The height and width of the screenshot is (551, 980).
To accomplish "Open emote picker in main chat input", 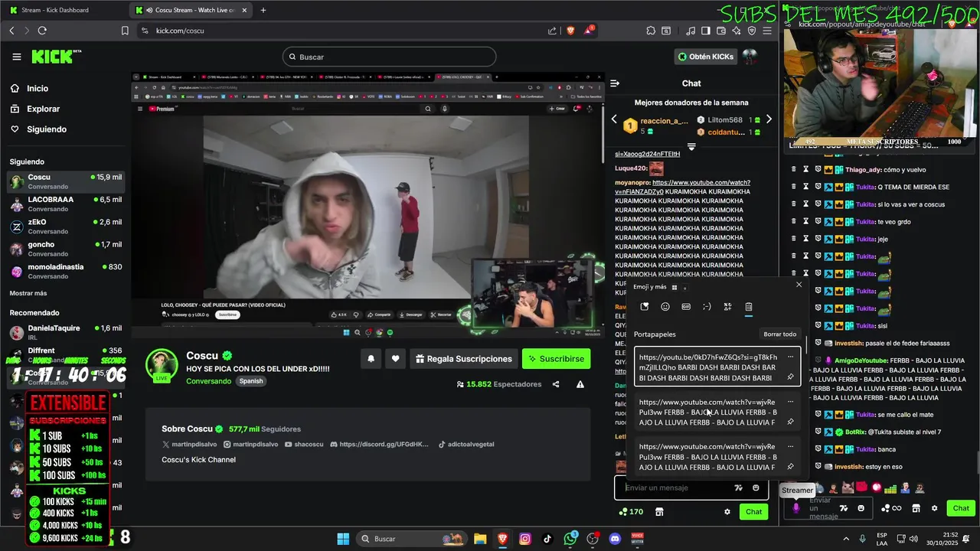I will tap(756, 487).
